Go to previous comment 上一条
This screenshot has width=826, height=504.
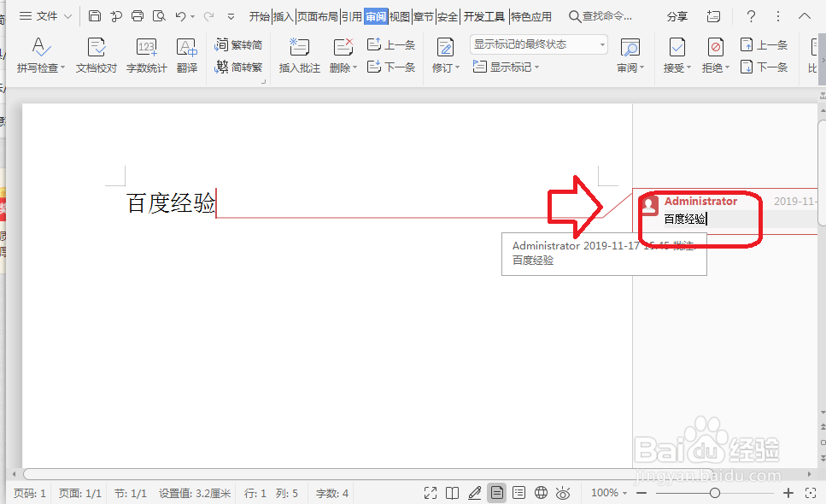pyautogui.click(x=391, y=44)
